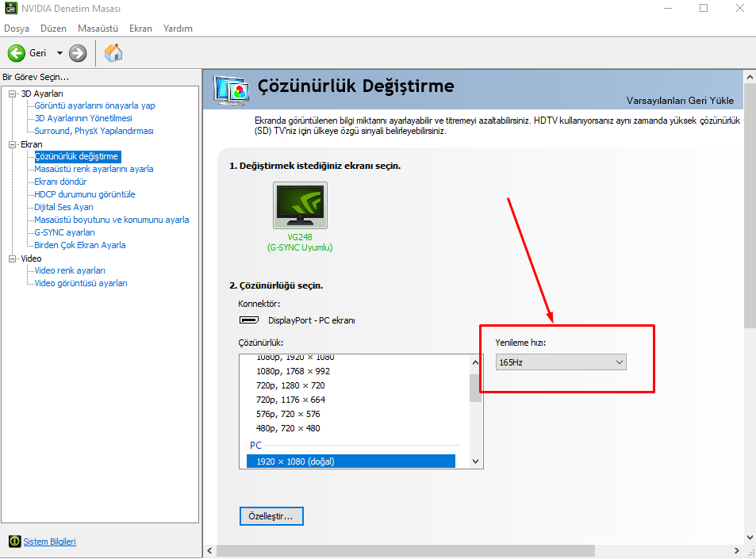Collapse the Video tree node
Image resolution: width=756 pixels, height=559 pixels.
point(13,258)
